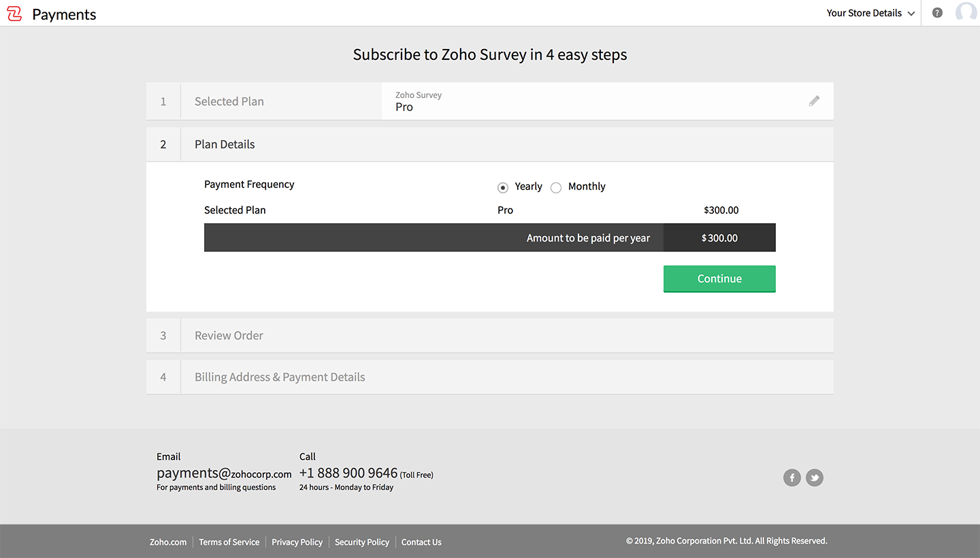Click the +1 888 900 9646 phone number
This screenshot has width=980, height=558.
pyautogui.click(x=348, y=473)
